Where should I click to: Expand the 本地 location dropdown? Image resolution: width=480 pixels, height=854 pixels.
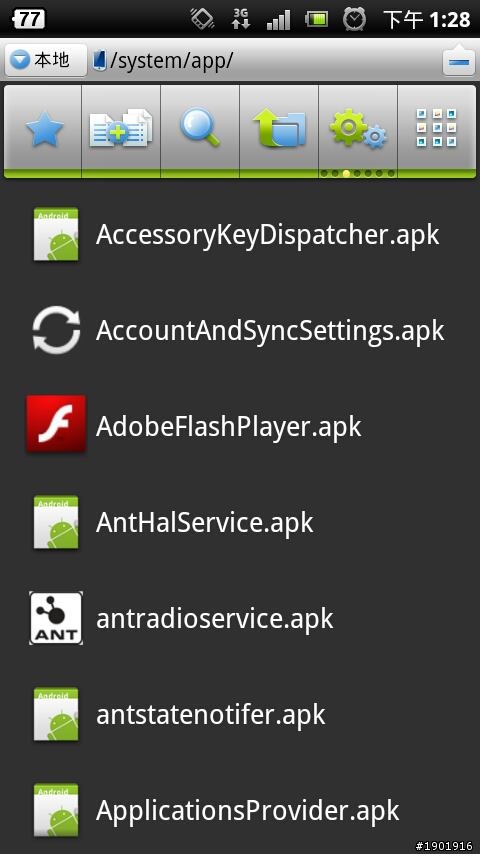(x=45, y=60)
